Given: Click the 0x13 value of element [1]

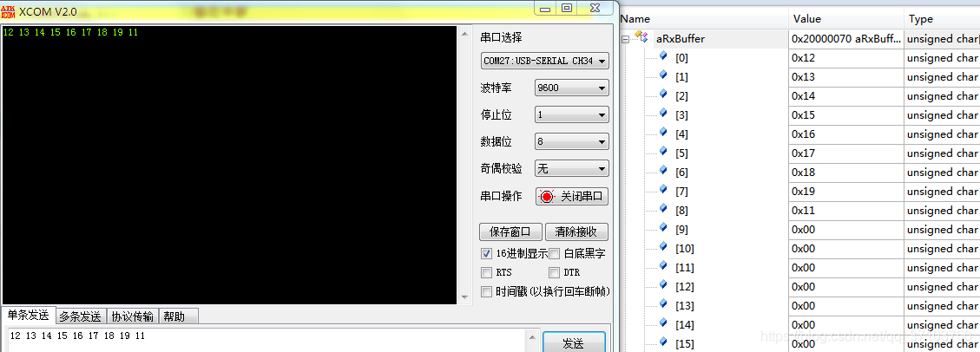Looking at the screenshot, I should click(845, 77).
